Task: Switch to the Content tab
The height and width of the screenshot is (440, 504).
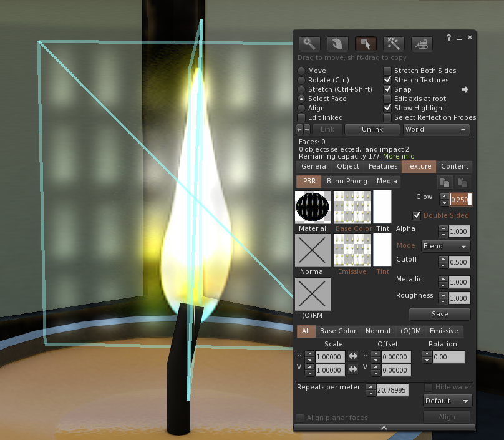Action: tap(455, 167)
